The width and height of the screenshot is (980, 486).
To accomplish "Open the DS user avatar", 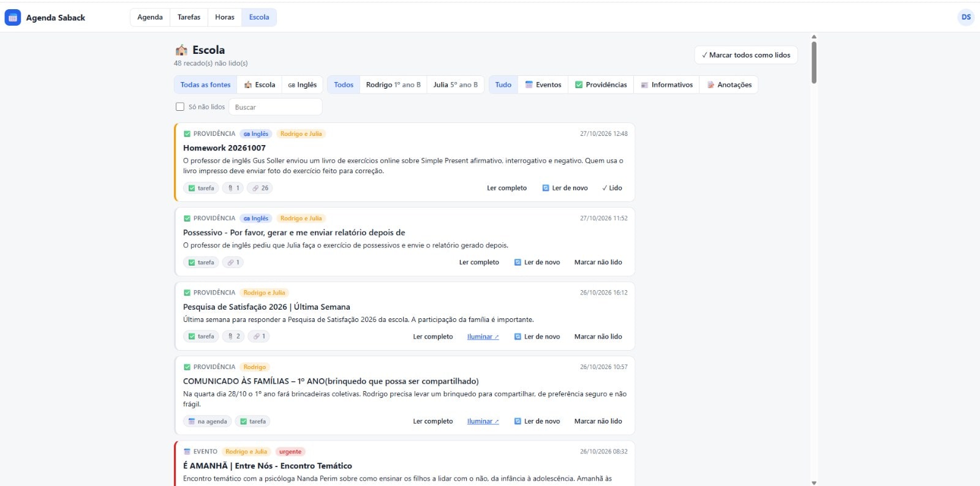I will coord(966,17).
